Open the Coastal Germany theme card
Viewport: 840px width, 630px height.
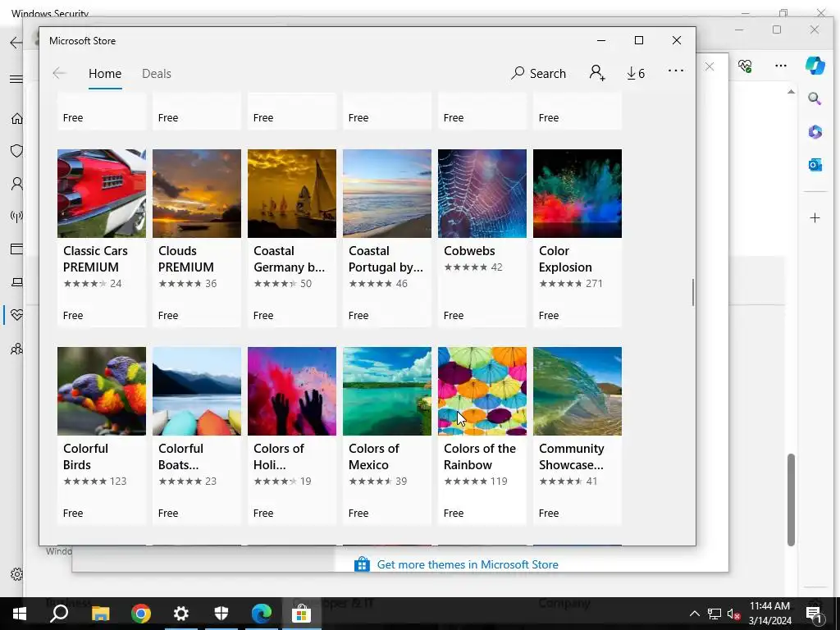pyautogui.click(x=292, y=238)
